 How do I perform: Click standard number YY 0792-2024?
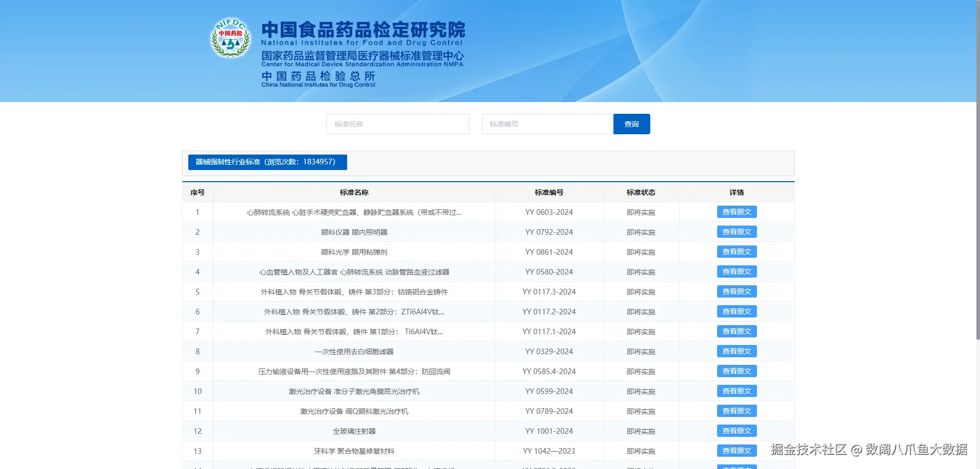click(x=549, y=232)
